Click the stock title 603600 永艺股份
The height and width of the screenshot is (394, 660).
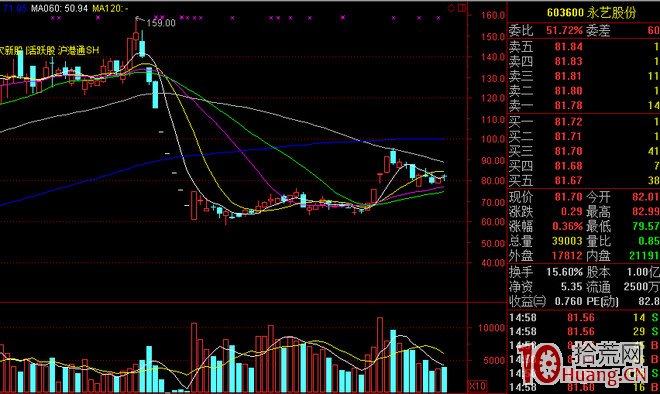coord(591,13)
